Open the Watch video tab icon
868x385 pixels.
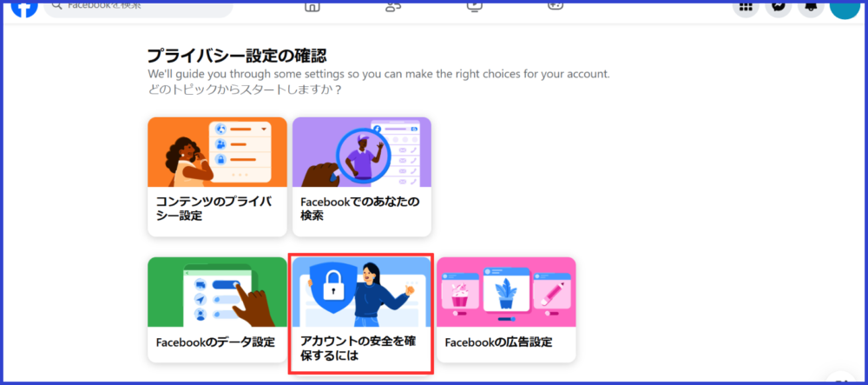pyautogui.click(x=475, y=6)
